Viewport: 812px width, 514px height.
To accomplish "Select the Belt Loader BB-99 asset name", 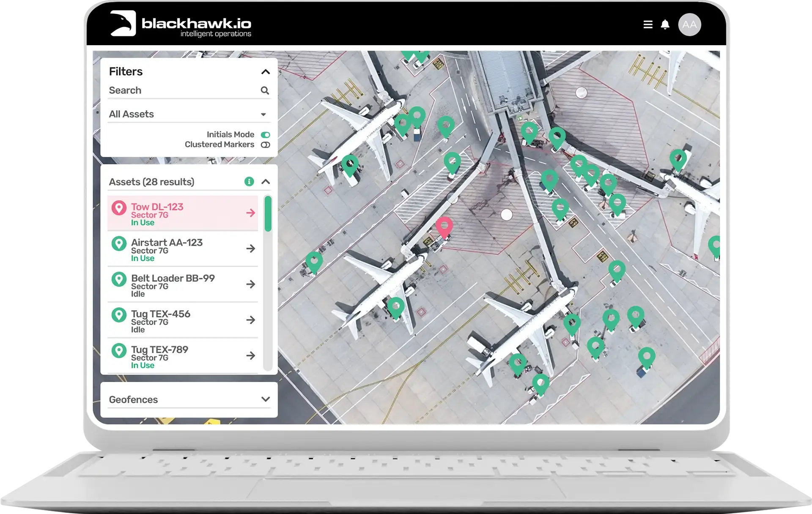I will coord(173,278).
